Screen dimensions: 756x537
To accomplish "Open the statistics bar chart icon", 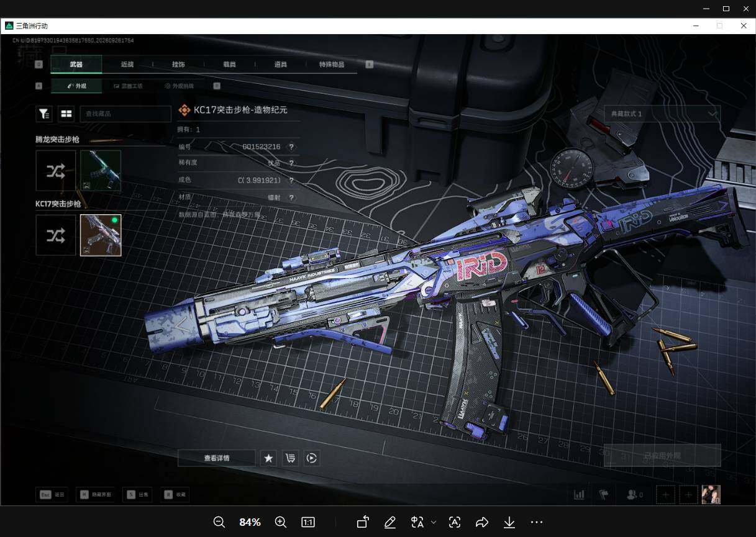I will pos(580,495).
